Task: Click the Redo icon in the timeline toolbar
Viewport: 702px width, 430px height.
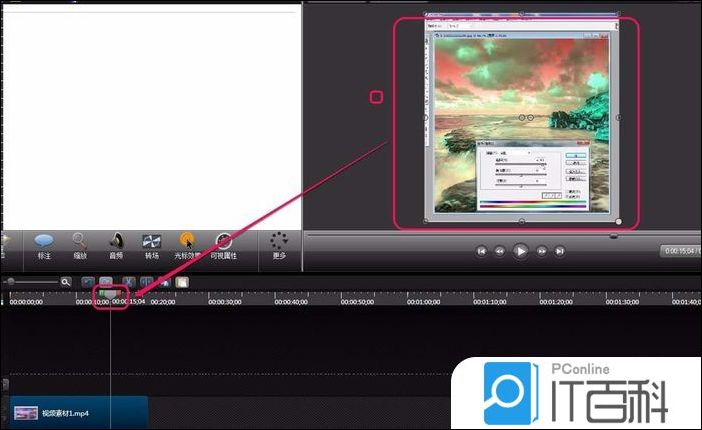Action: pos(106,282)
